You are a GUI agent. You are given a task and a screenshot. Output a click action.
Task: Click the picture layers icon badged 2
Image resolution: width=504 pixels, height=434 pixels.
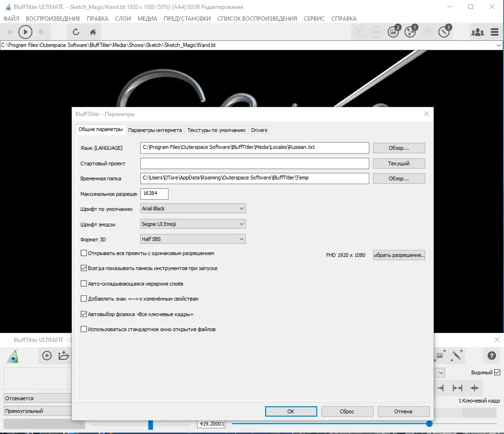click(394, 31)
